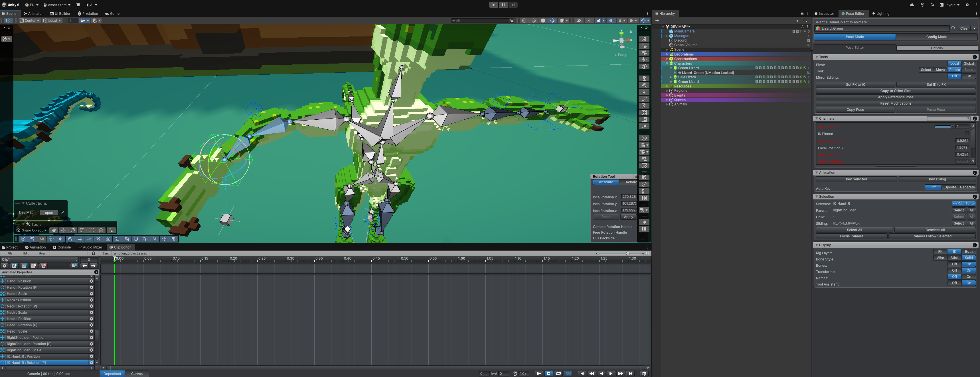Open the Game Object tools dropdown

[x=32, y=230]
